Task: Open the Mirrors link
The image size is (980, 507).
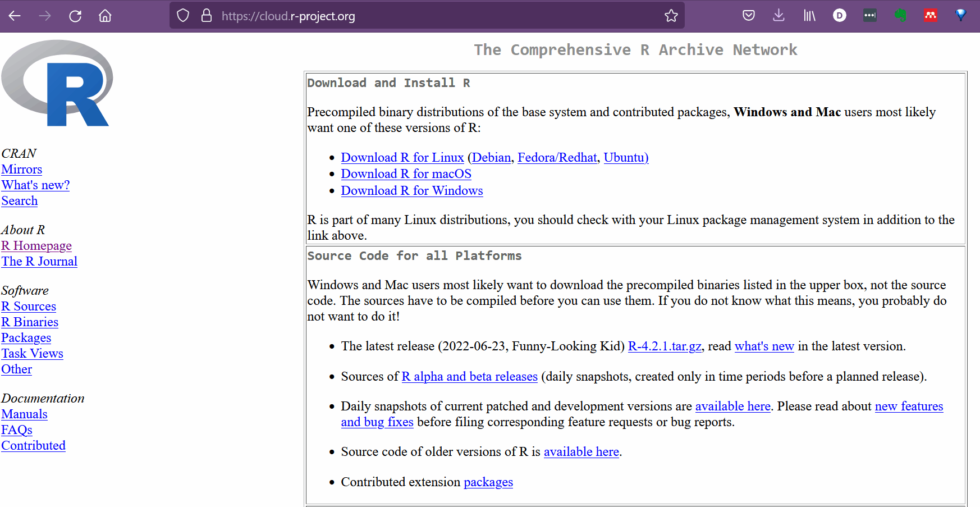Action: [22, 170]
